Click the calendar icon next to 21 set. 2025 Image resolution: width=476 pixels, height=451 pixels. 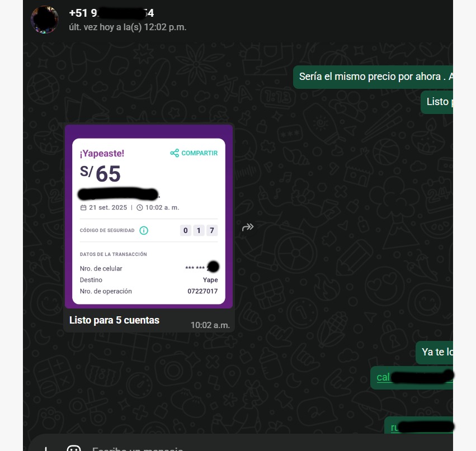point(83,207)
